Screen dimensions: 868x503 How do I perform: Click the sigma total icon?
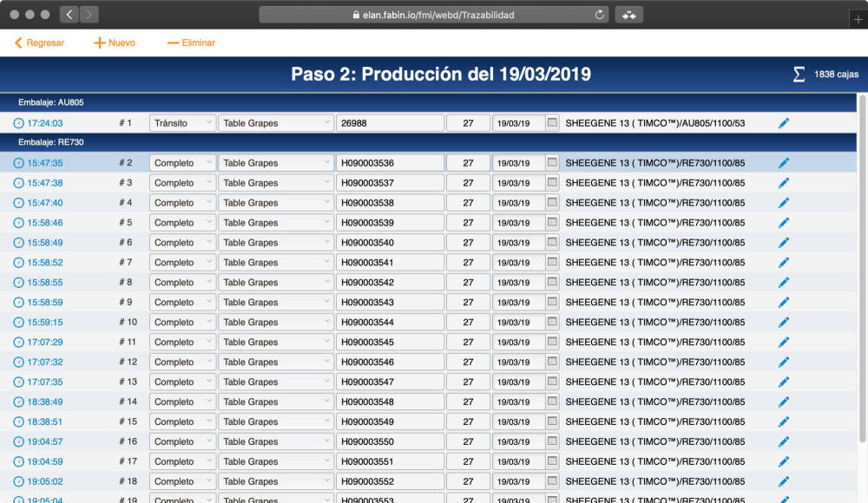[x=799, y=75]
